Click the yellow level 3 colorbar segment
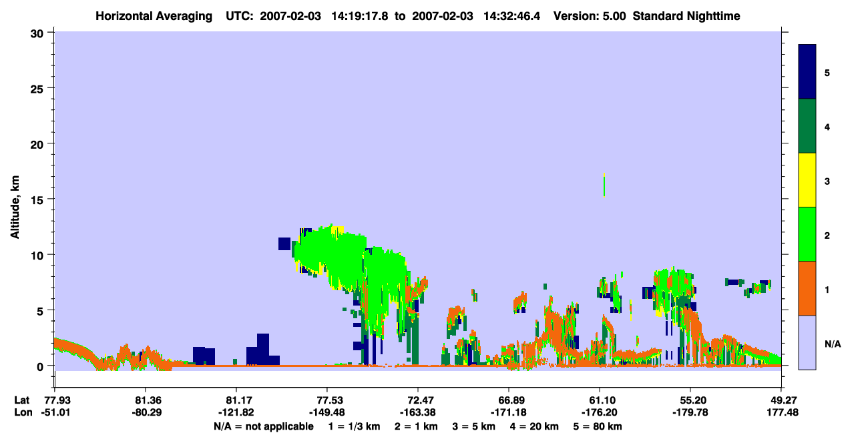 pos(807,180)
